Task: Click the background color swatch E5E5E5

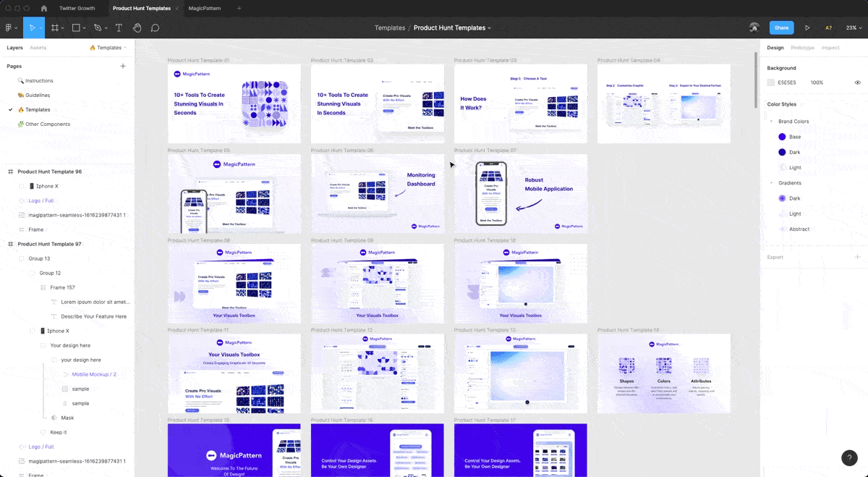Action: tap(771, 83)
